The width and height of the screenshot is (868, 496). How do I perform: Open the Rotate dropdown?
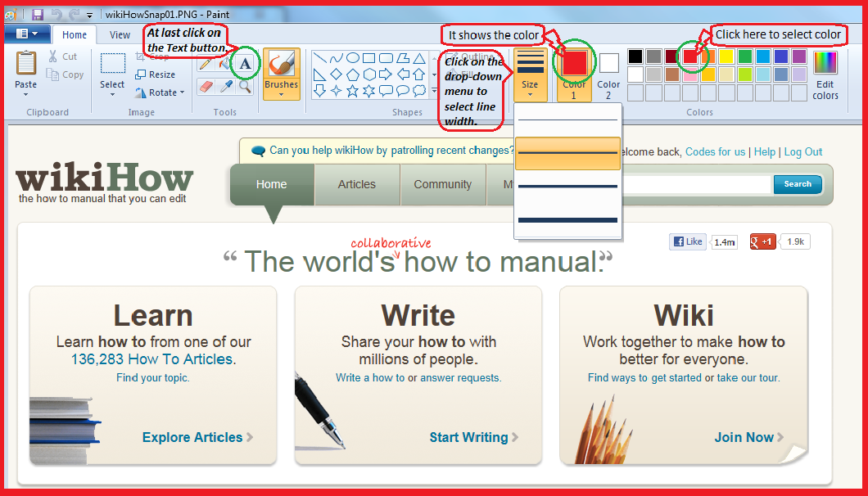coord(160,92)
